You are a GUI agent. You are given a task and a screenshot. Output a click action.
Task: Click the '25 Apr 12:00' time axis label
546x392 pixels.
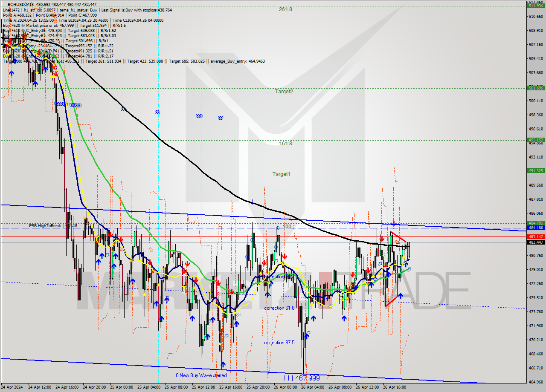204,388
